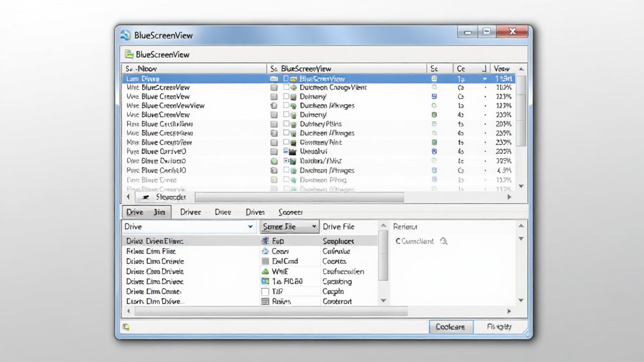This screenshot has width=644, height=362.
Task: Click the blue status icon in the "Umialui" row
Action: 434,151
